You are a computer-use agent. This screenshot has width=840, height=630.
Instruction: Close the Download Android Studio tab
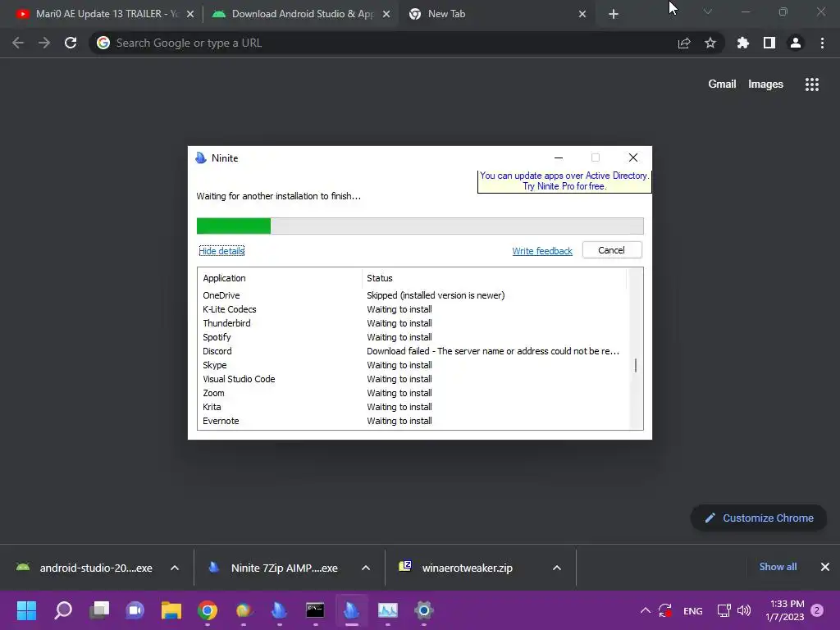tap(386, 14)
